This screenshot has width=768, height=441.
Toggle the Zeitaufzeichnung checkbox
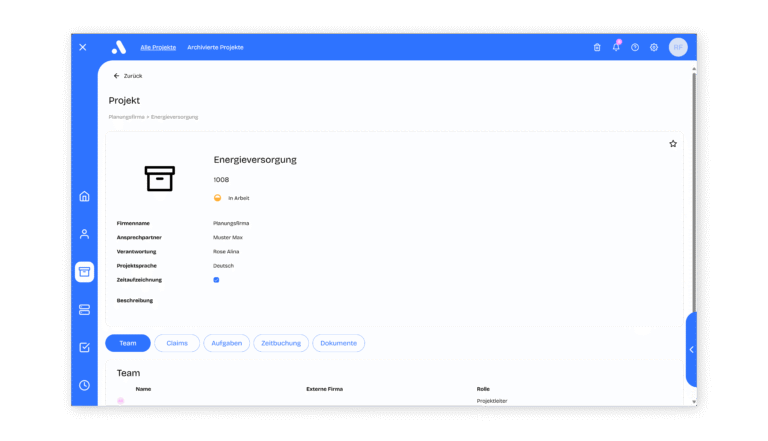click(216, 280)
